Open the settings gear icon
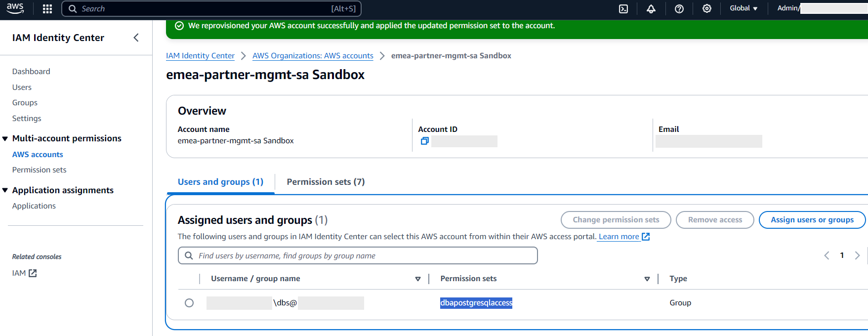 point(707,8)
